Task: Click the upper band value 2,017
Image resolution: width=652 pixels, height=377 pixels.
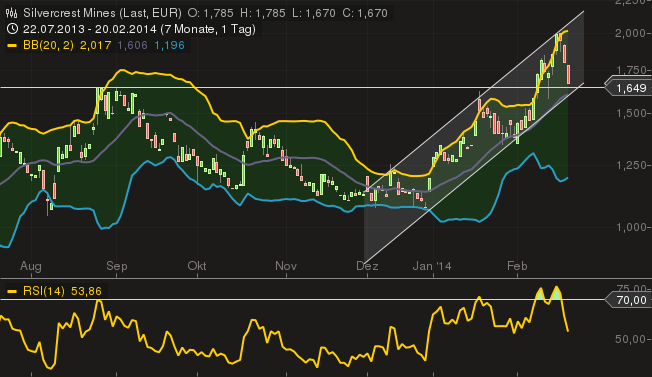Action: tap(95, 45)
